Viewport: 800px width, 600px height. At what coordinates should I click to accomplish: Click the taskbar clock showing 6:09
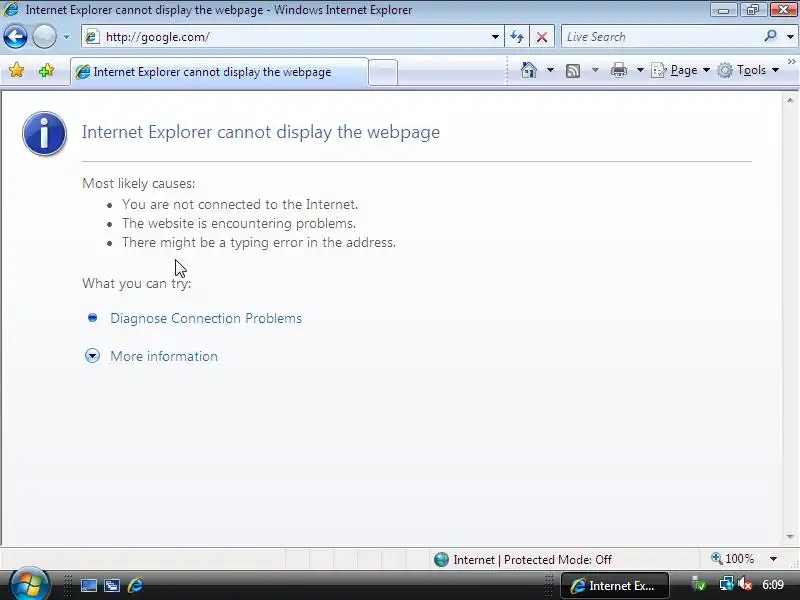tap(773, 585)
